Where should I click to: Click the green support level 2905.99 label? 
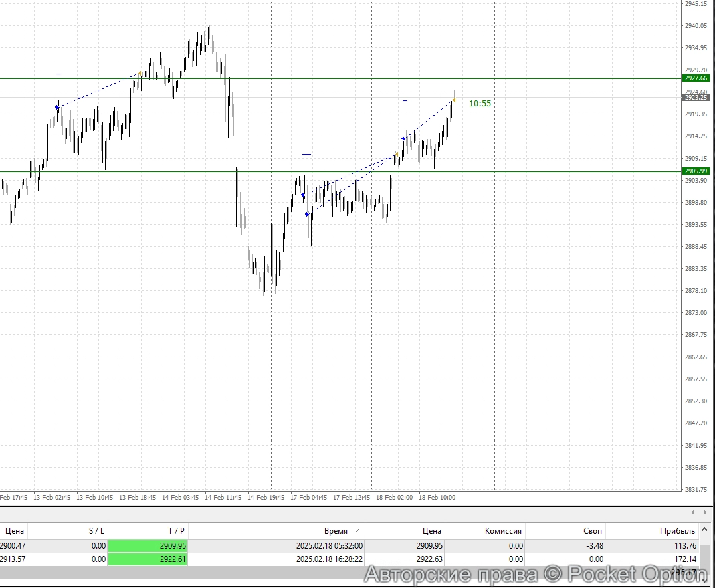696,171
